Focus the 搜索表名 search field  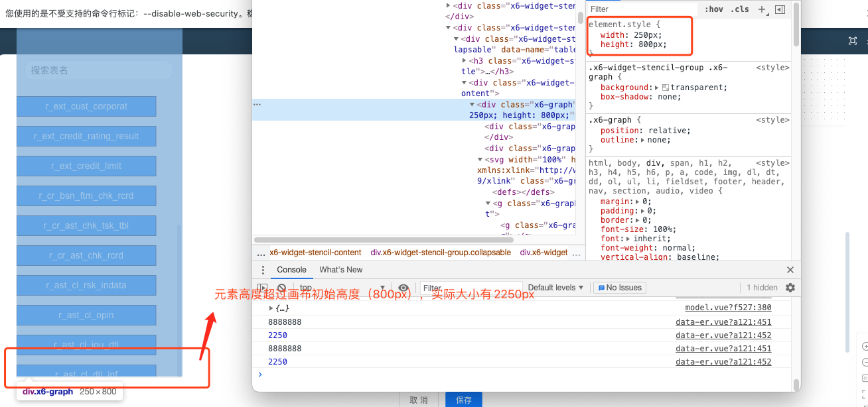[x=99, y=70]
